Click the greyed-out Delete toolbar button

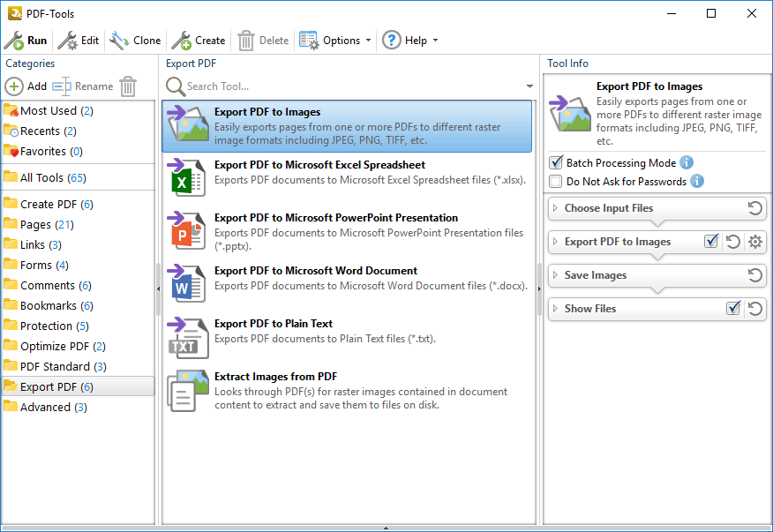click(263, 41)
